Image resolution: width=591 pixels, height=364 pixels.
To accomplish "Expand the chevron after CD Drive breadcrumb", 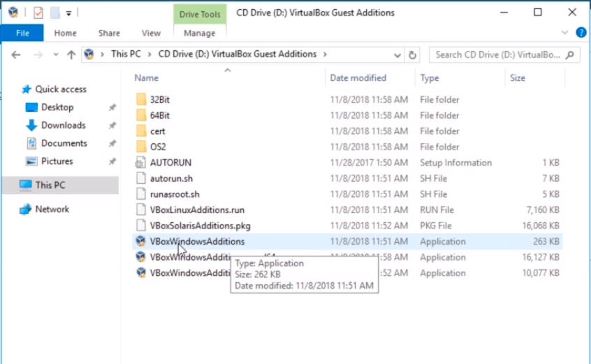I will (x=325, y=54).
